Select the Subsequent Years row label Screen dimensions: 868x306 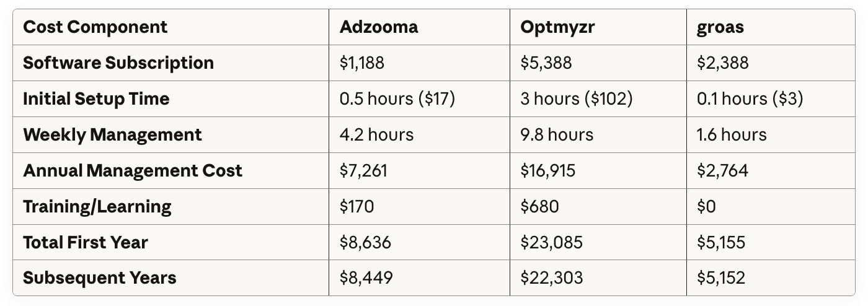click(100, 278)
